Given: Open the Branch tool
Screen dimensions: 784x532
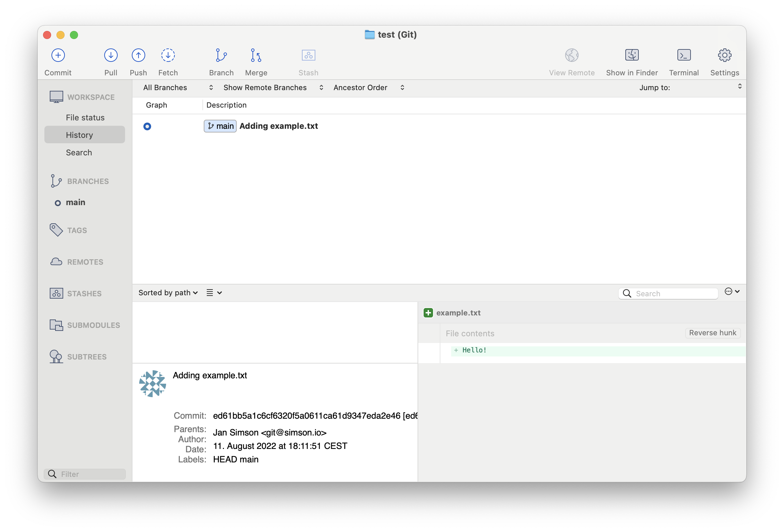Looking at the screenshot, I should pyautogui.click(x=221, y=55).
